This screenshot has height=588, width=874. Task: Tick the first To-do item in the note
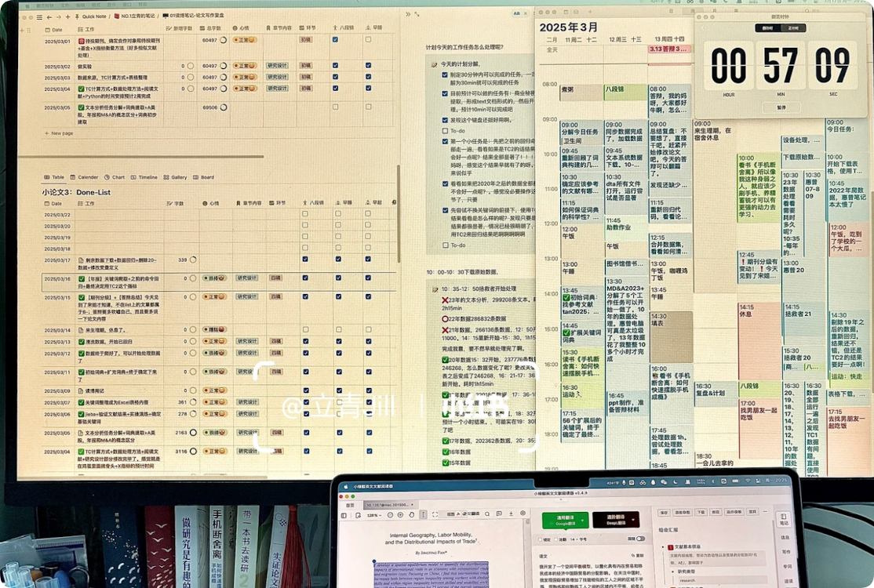[x=445, y=131]
